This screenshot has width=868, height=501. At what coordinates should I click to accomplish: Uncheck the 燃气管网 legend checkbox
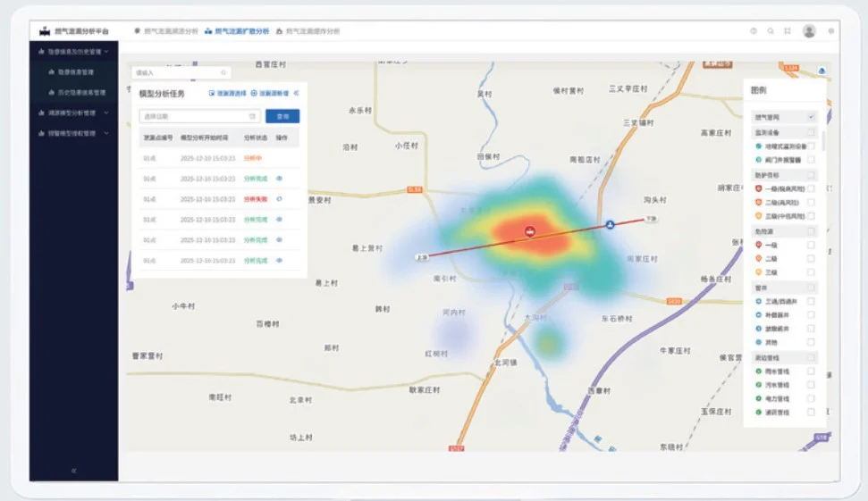click(x=811, y=117)
